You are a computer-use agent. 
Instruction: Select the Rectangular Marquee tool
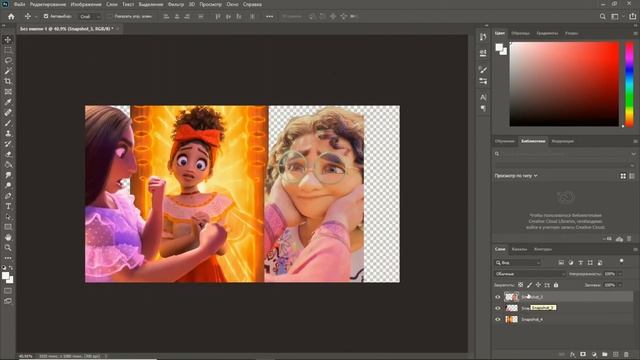[8, 50]
